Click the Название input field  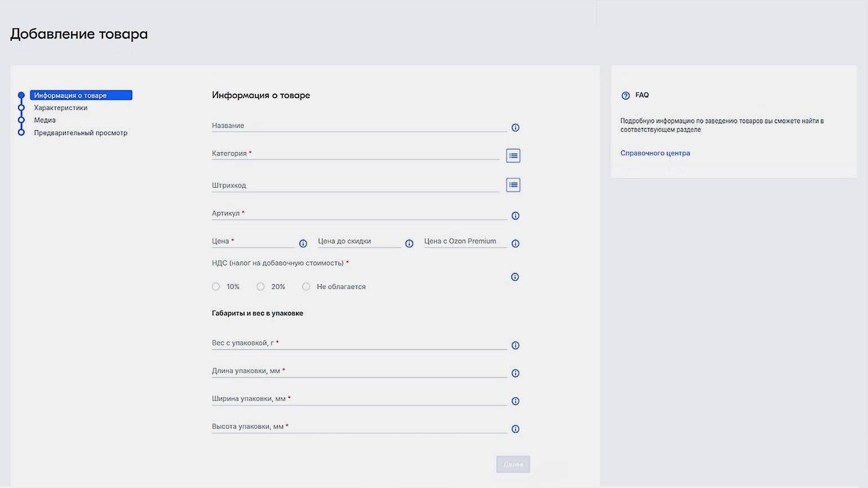pos(358,126)
